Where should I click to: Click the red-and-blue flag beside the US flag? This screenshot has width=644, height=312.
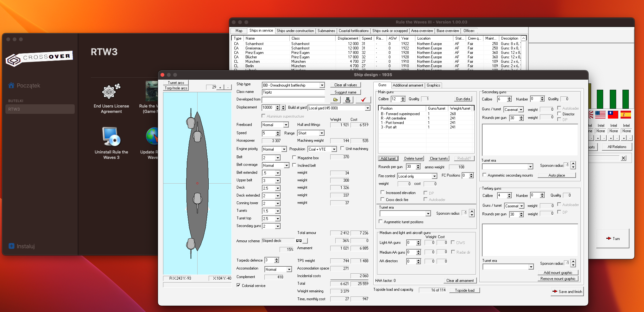click(x=613, y=114)
